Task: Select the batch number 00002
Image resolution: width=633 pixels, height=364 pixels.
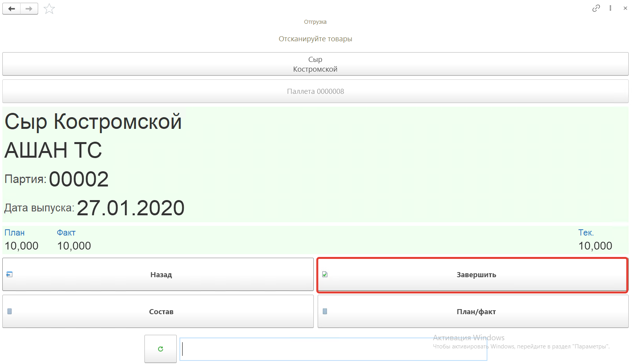Action: coord(79,179)
